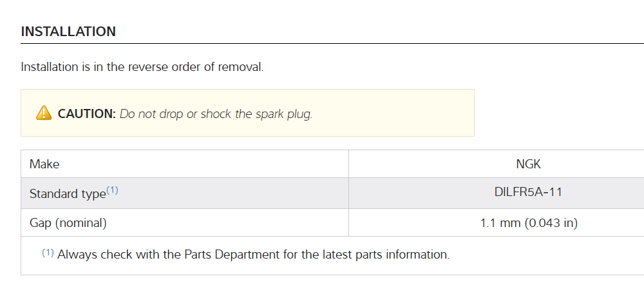
Task: Click the Standard type row label
Action: click(68, 193)
